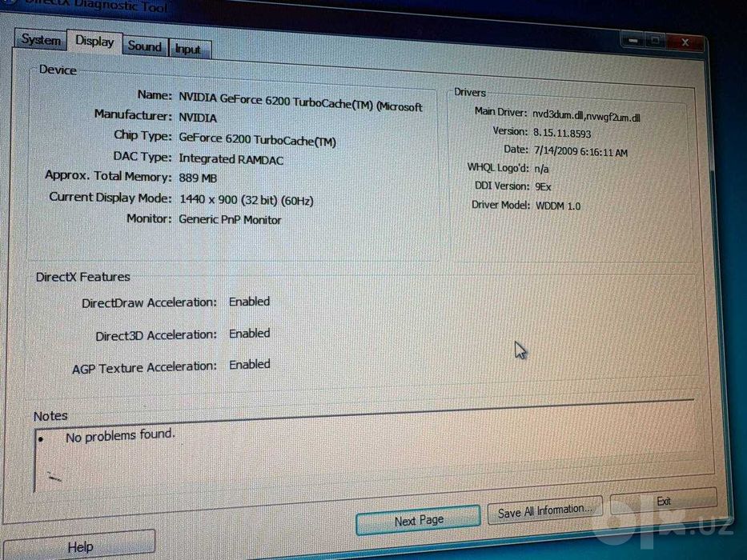Go to the Input tab
Screen dimensions: 747x560
click(x=188, y=49)
